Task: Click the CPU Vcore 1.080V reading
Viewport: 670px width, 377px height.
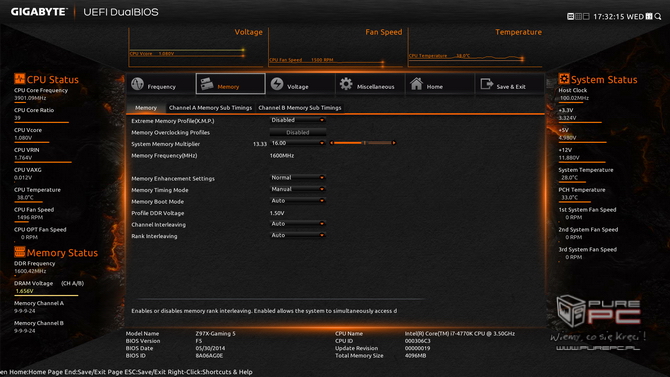Action: pyautogui.click(x=23, y=138)
